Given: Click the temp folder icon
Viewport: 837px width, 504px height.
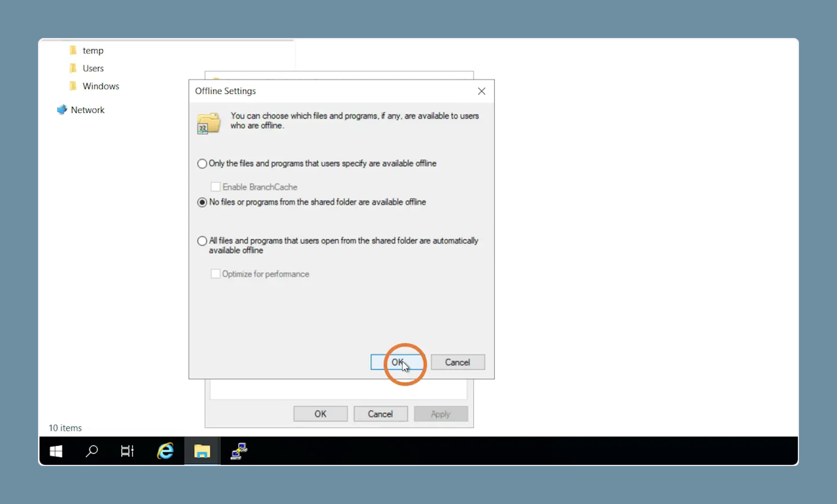Looking at the screenshot, I should click(73, 50).
